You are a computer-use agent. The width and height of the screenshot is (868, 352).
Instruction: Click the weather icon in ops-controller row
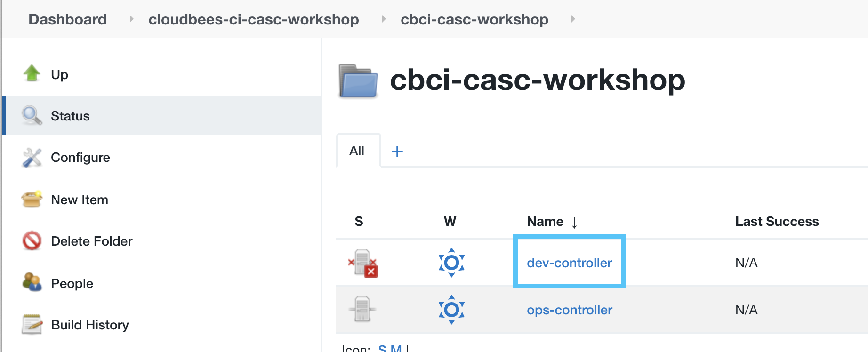[451, 309]
